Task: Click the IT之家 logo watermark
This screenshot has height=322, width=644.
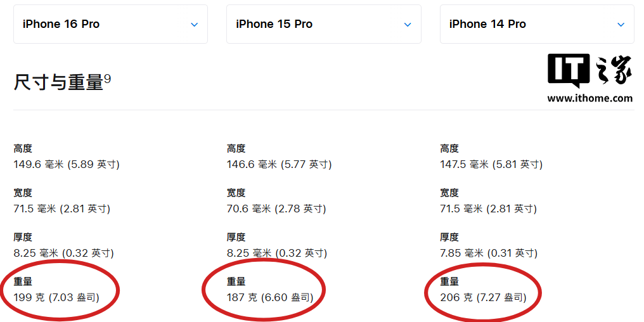Action: [589, 70]
